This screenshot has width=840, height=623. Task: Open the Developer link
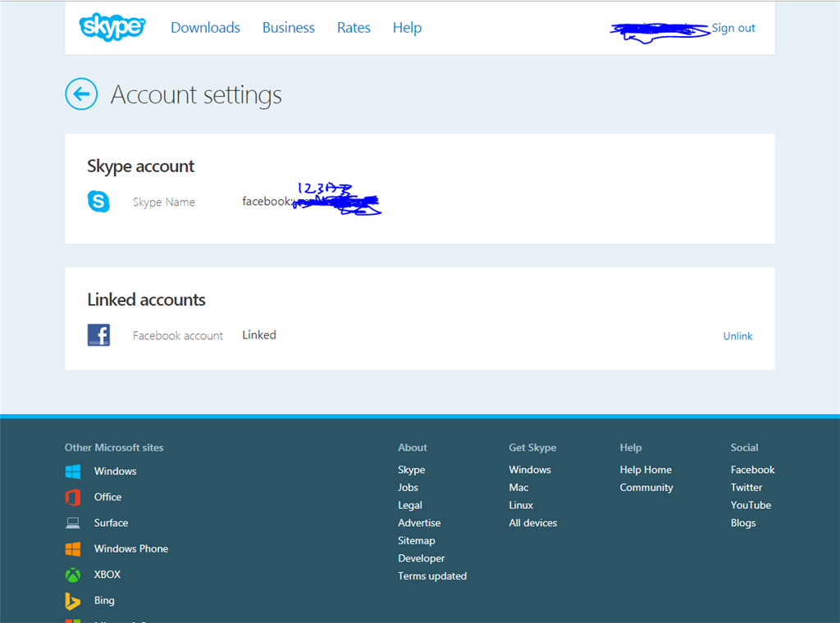(x=421, y=558)
